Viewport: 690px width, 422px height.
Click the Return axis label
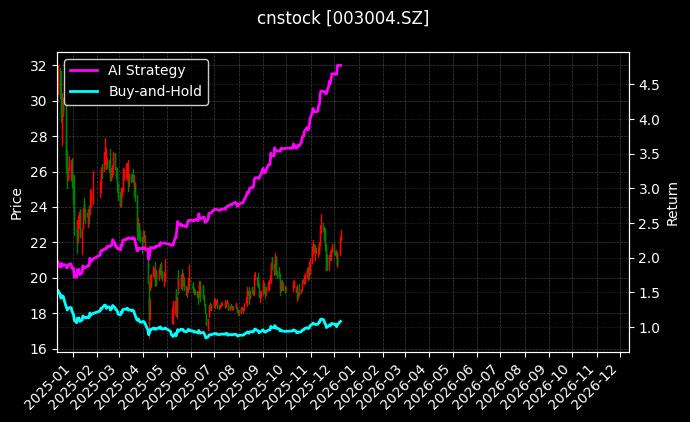tap(672, 204)
